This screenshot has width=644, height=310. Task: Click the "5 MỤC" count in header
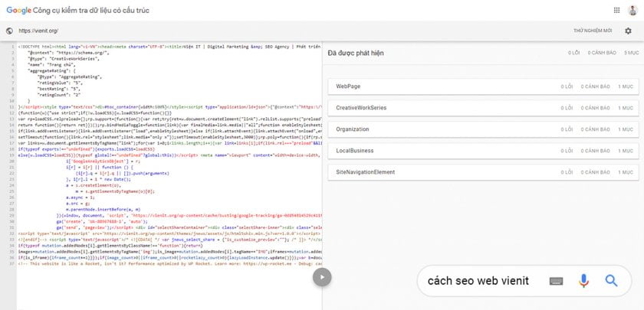(631, 53)
